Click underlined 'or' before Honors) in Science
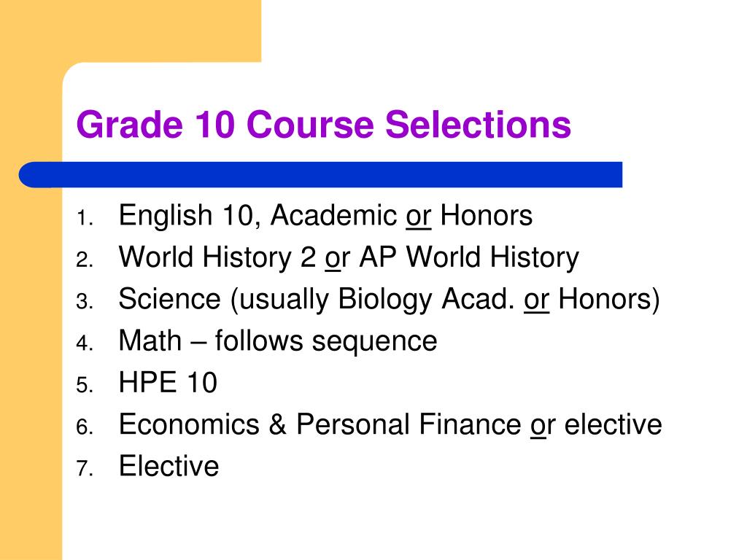The height and width of the screenshot is (560, 747). click(x=536, y=300)
